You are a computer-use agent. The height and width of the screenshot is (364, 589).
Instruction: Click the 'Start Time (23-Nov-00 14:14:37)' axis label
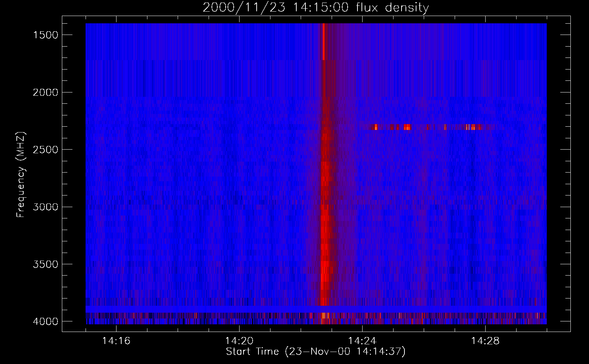point(316,352)
